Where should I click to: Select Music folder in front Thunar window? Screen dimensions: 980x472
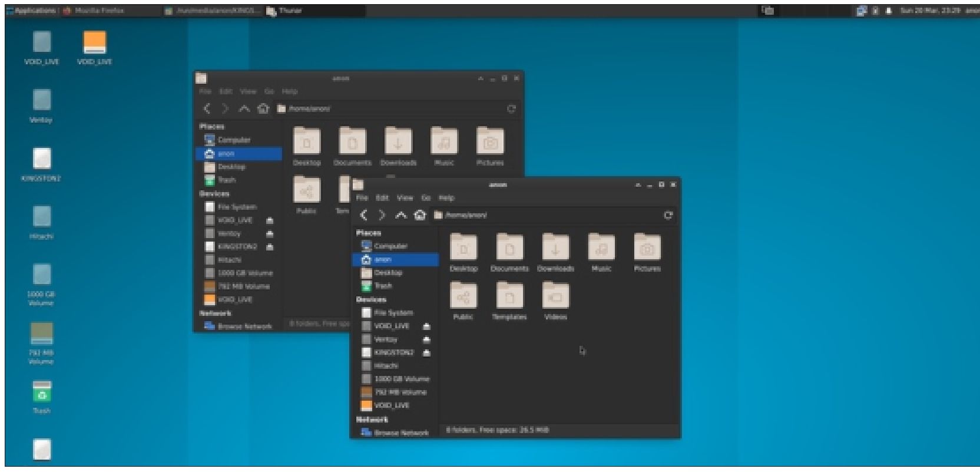click(x=601, y=252)
